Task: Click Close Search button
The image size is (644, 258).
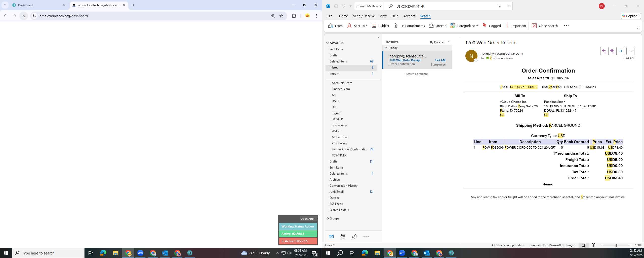Action: (545, 26)
